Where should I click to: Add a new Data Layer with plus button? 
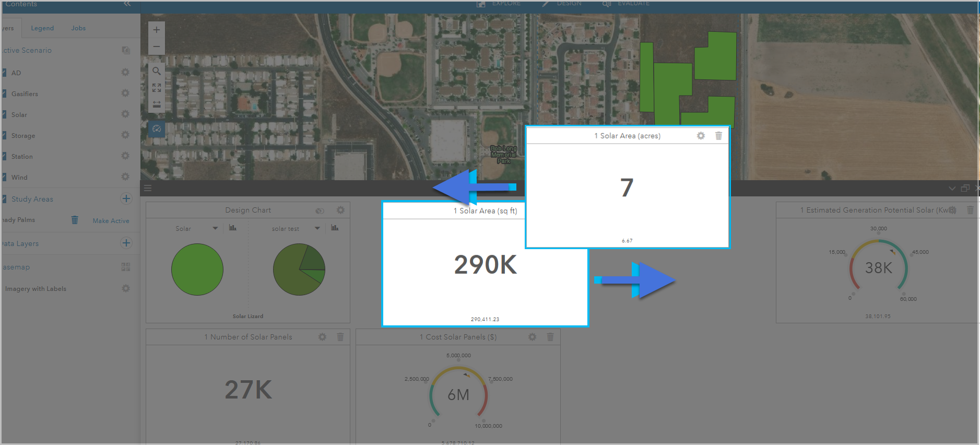pos(126,243)
